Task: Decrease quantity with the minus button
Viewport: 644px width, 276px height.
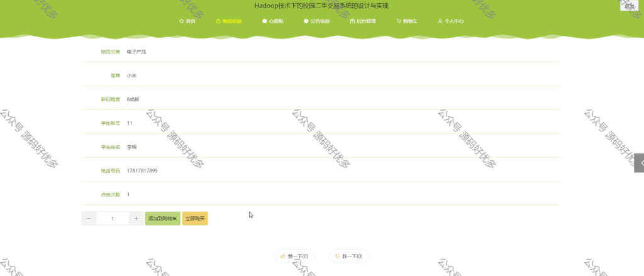Action: tap(89, 219)
